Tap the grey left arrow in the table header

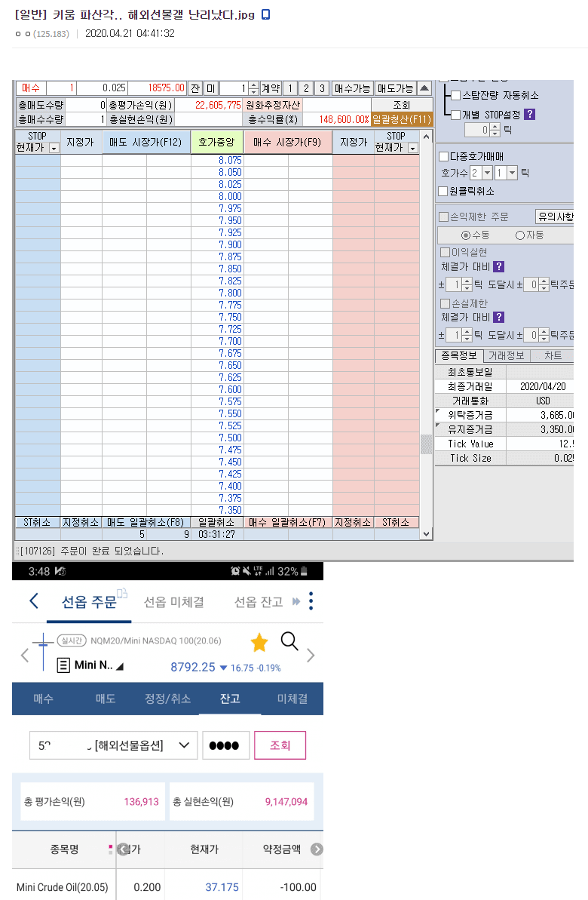123,849
